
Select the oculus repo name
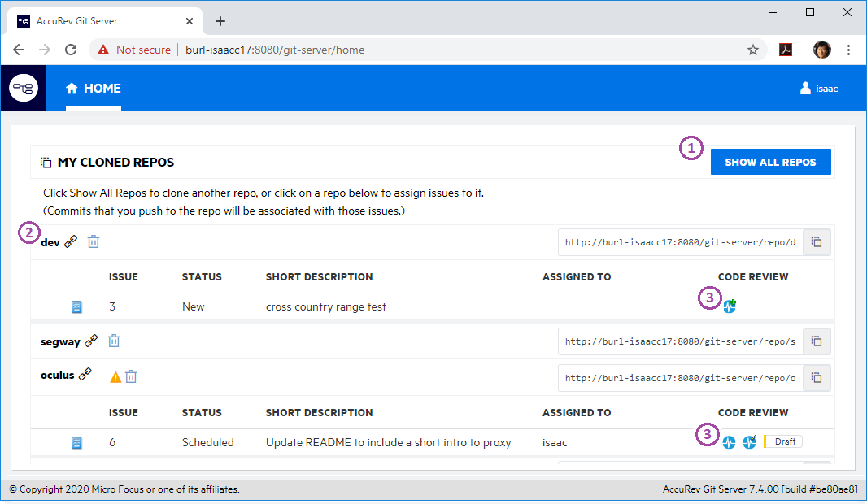point(57,376)
